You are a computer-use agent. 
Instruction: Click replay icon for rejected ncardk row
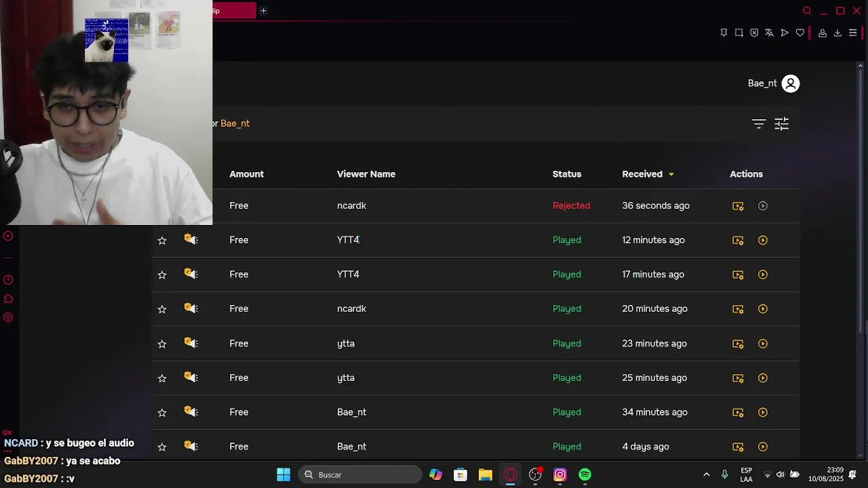click(763, 205)
